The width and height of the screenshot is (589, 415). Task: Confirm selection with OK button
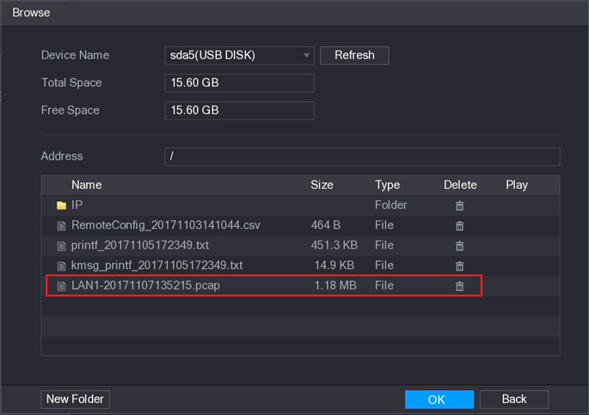[x=439, y=399]
